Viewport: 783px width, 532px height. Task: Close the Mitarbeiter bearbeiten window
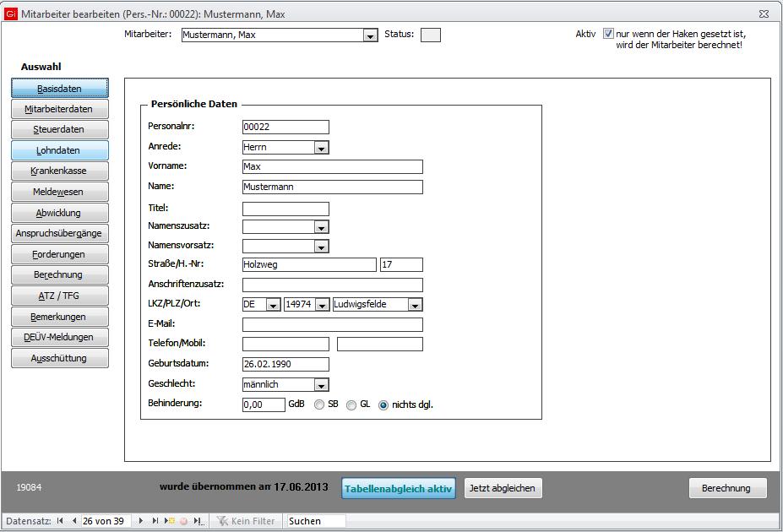pyautogui.click(x=764, y=14)
